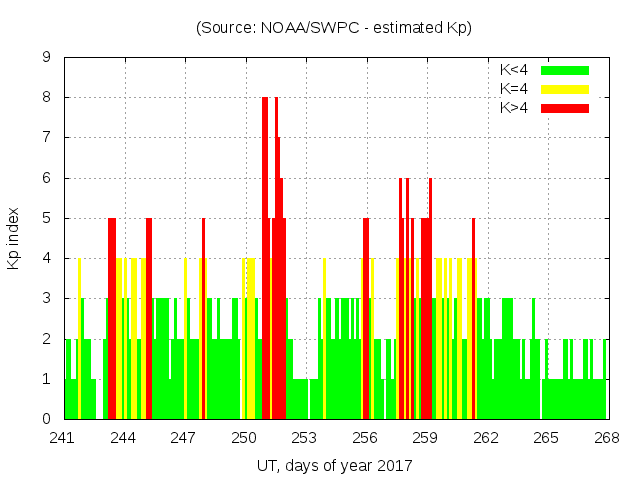
Task: Click the green K<4 legend swatch
Action: click(565, 70)
